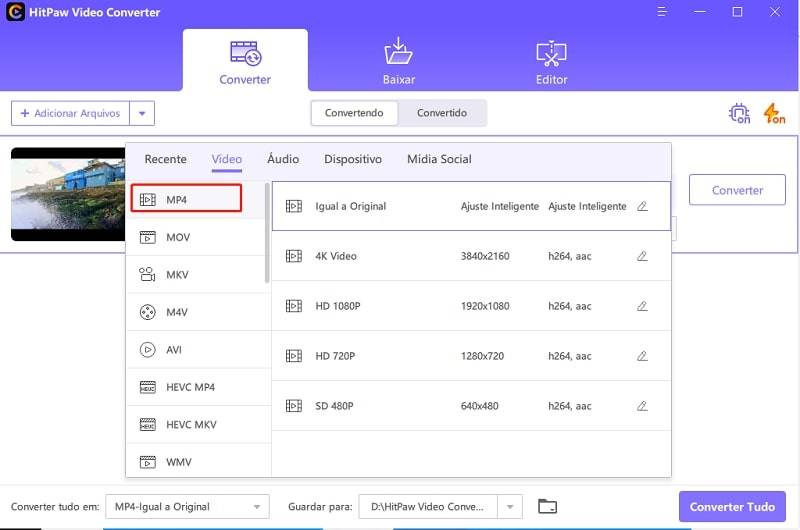The image size is (800, 530).
Task: Edit the HD 1080P preset settings
Action: click(x=642, y=306)
